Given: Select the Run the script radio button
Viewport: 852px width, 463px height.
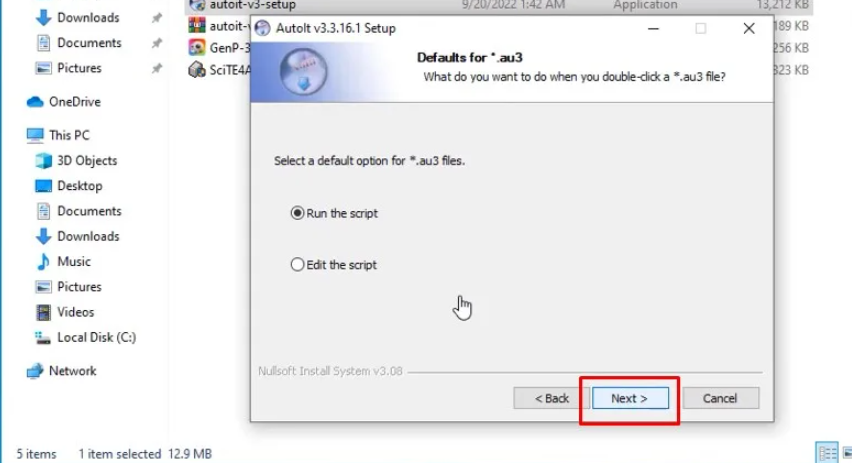Looking at the screenshot, I should (297, 213).
